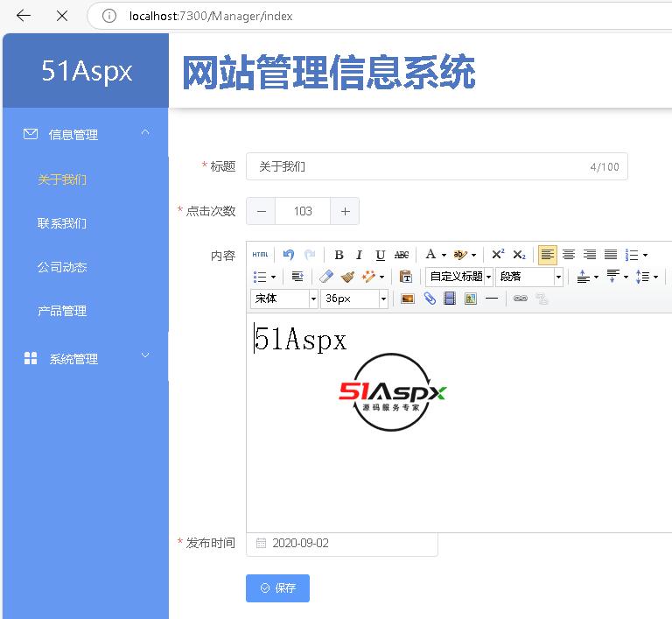672x619 pixels.
Task: Open 联系我们 in the sidebar
Action: coord(62,223)
